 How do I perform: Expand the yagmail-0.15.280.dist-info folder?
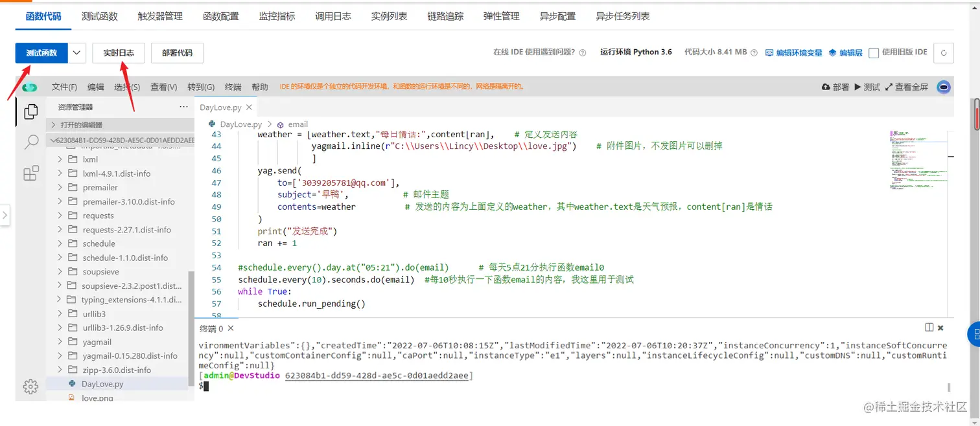130,356
